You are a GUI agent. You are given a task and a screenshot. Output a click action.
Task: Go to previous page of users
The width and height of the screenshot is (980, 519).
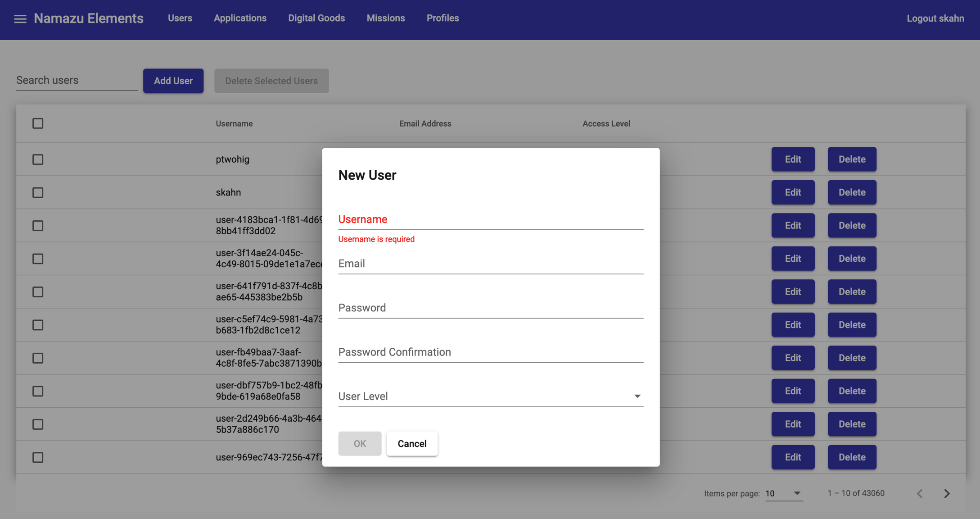click(x=920, y=493)
